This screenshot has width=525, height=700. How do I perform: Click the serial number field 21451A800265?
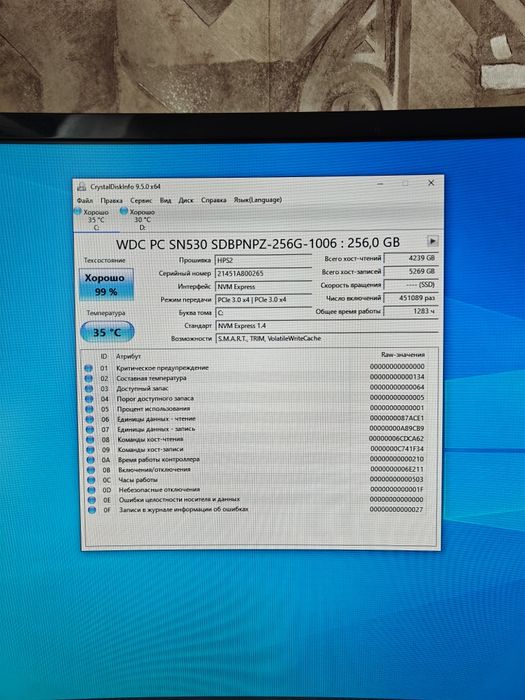[263, 273]
